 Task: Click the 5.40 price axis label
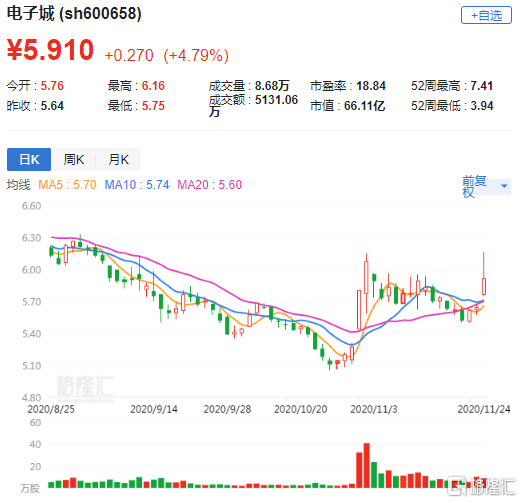pyautogui.click(x=32, y=334)
